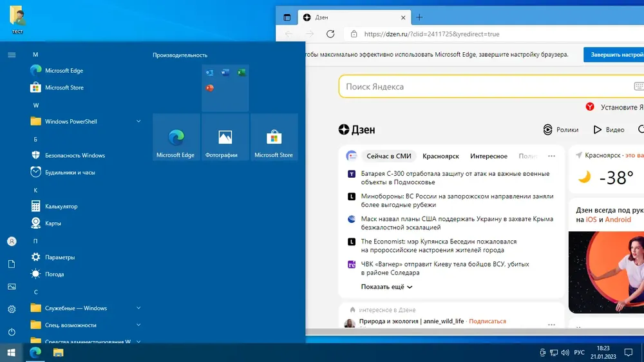Click Завершить настройку button
The height and width of the screenshot is (362, 644).
(x=614, y=55)
